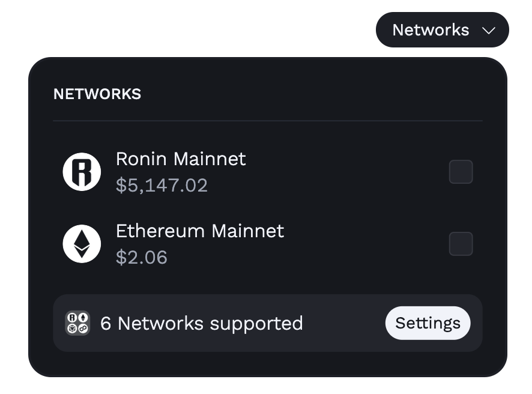This screenshot has height=394, width=532.
Task: Open the Networks dropdown pill
Action: pos(443,30)
